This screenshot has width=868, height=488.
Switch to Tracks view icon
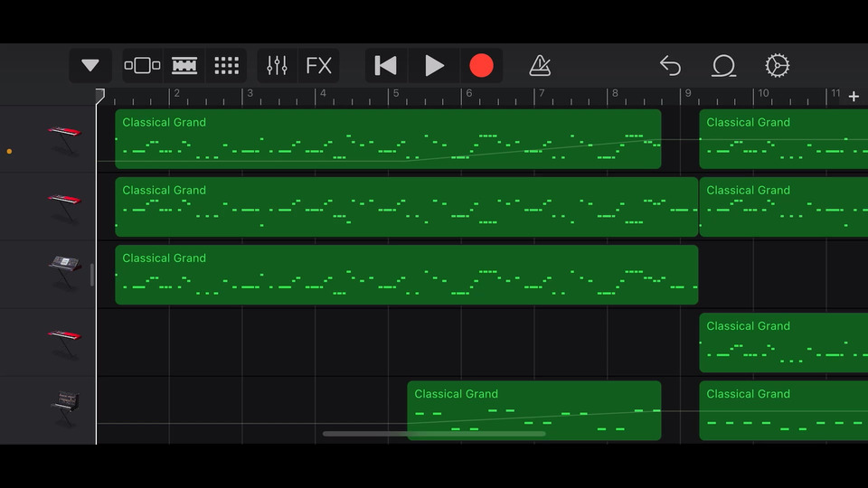[x=184, y=66]
